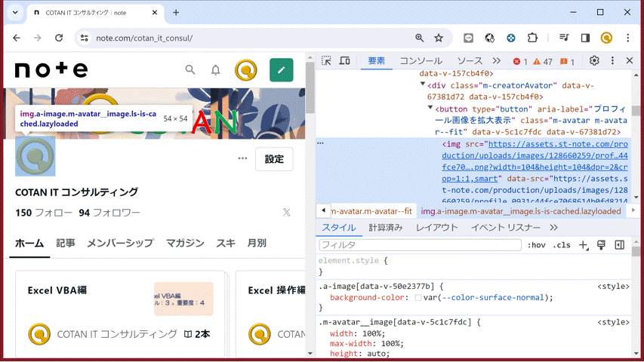Bookmark this page with the star icon
The width and height of the screenshot is (644, 362).
(x=439, y=38)
